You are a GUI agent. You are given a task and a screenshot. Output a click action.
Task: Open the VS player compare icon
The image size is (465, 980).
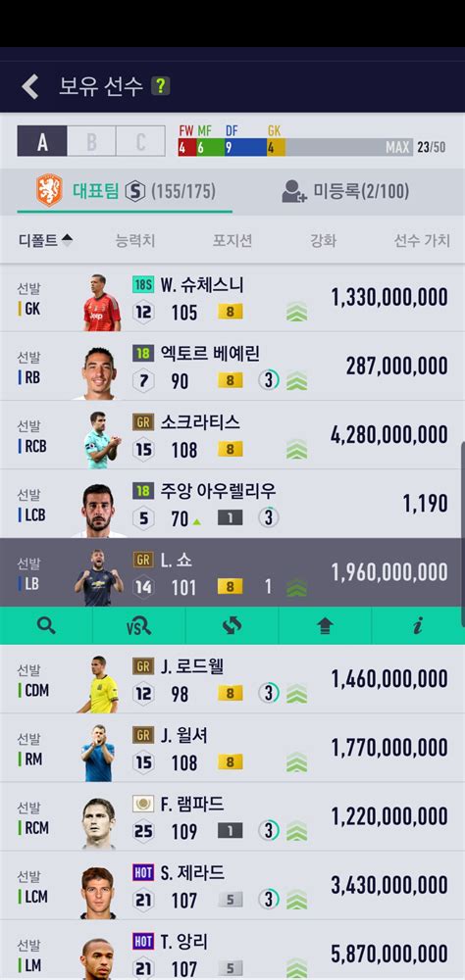(x=139, y=625)
